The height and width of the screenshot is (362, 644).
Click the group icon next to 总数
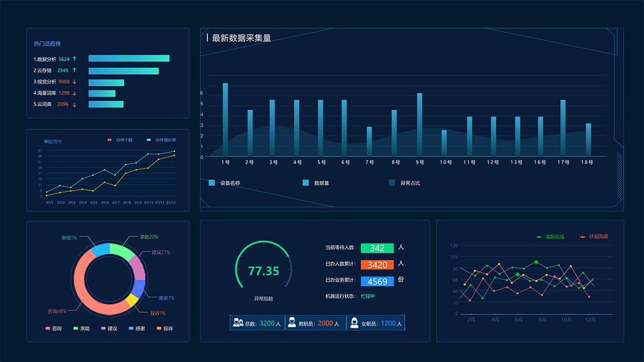tap(238, 323)
